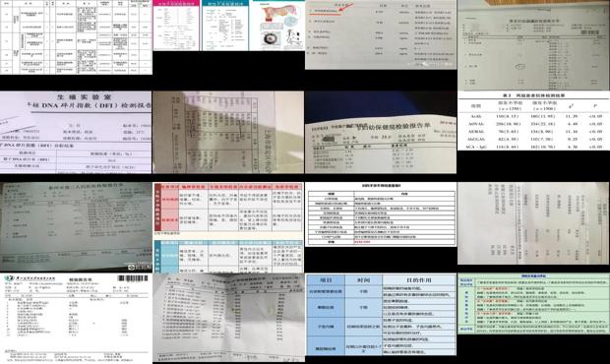Screen dimensions: 610x364
Task: Open the uterus anatomy illustration
Action: (276, 26)
